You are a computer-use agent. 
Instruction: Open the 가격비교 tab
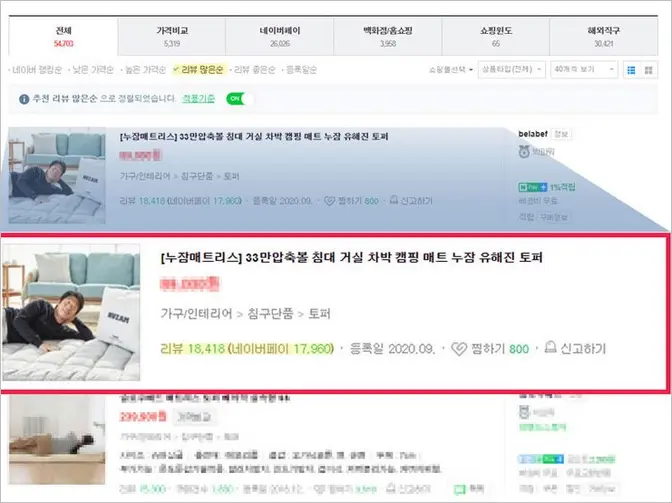coord(172,37)
